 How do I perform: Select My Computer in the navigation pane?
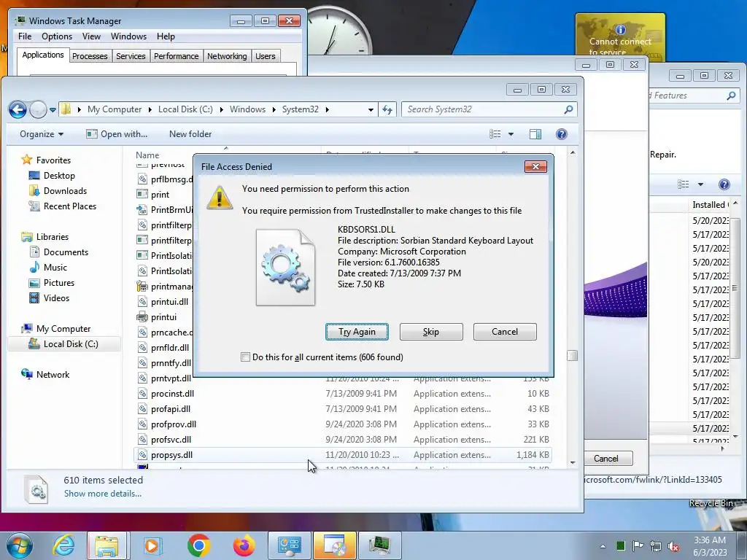click(55, 329)
